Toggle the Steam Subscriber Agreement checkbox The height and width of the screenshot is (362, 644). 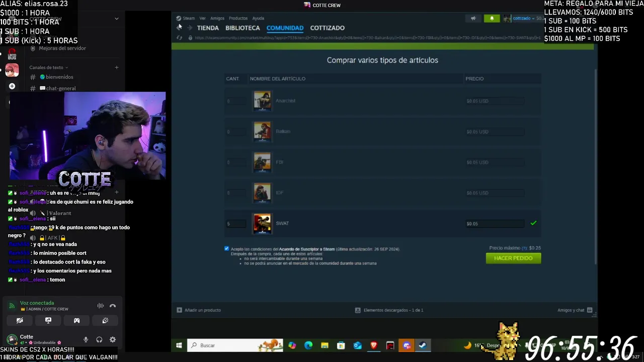click(x=226, y=249)
